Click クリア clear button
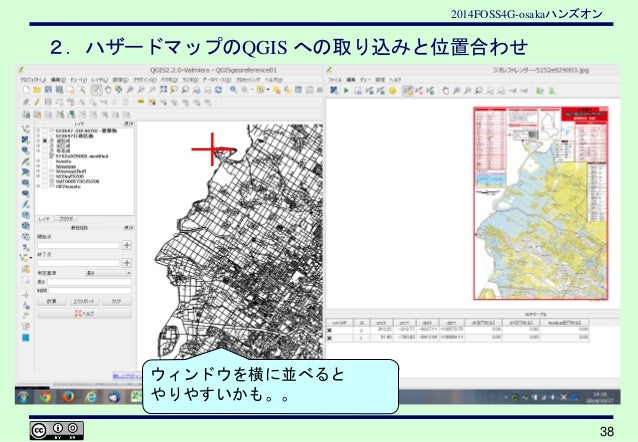 coord(116,302)
